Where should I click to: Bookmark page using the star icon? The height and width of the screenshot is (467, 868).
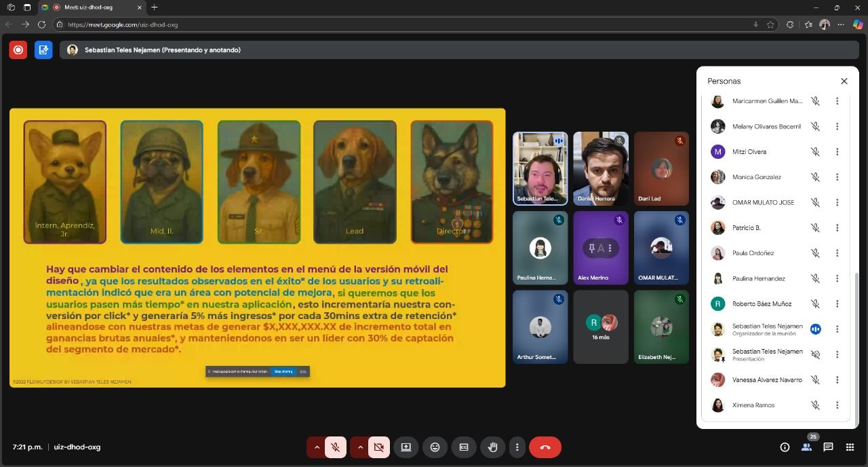pos(771,24)
